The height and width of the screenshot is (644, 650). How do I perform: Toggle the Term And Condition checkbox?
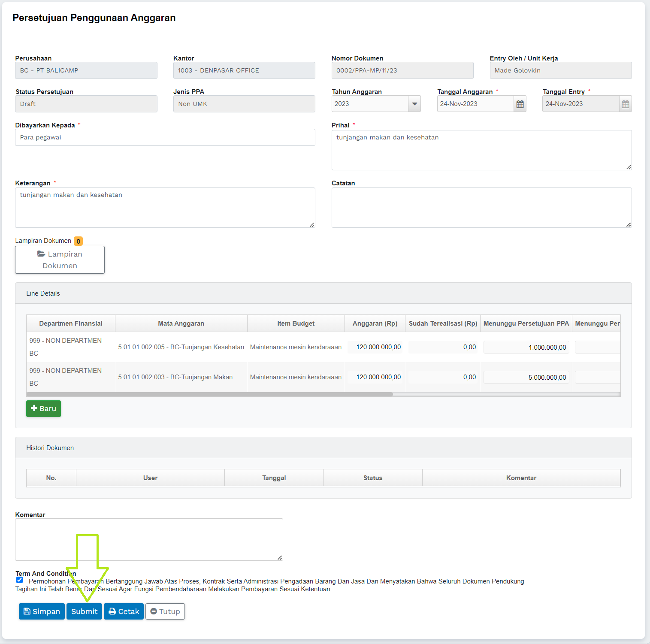[19, 580]
